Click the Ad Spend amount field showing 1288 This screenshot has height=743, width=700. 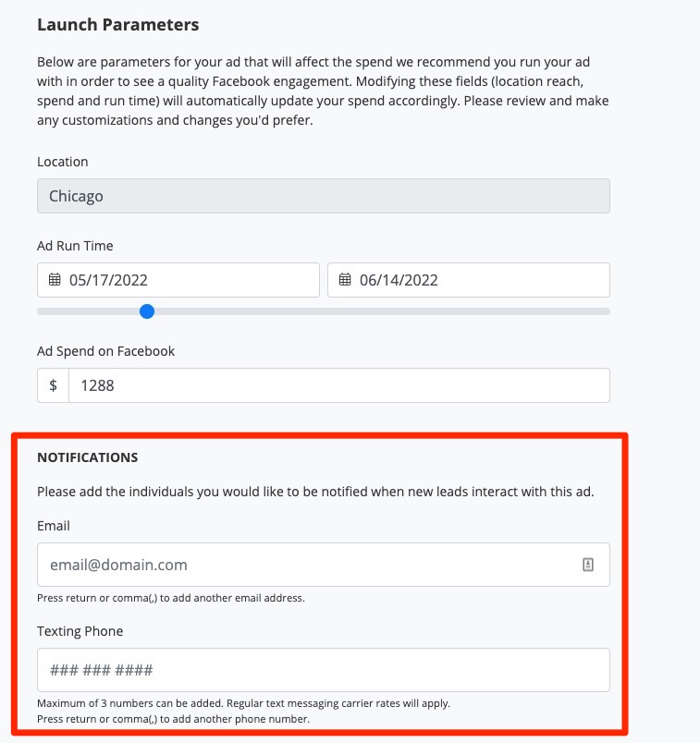click(338, 385)
